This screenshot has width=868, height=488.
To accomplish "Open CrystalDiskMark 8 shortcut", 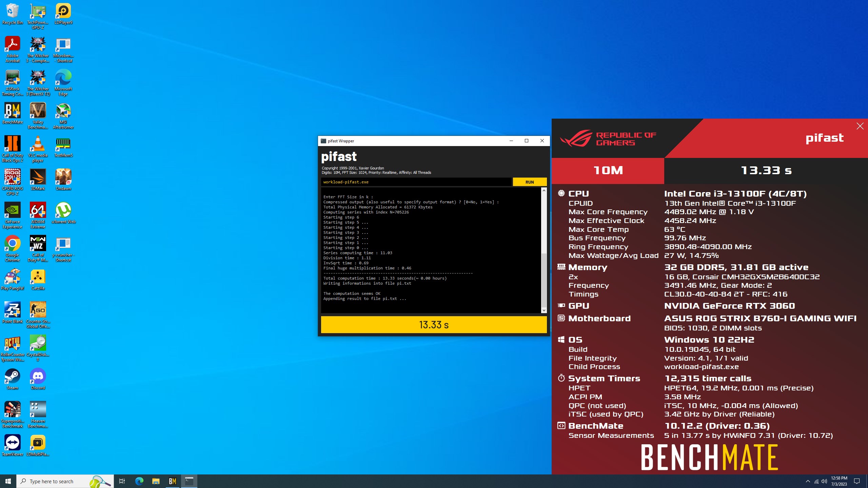I will coord(38,348).
